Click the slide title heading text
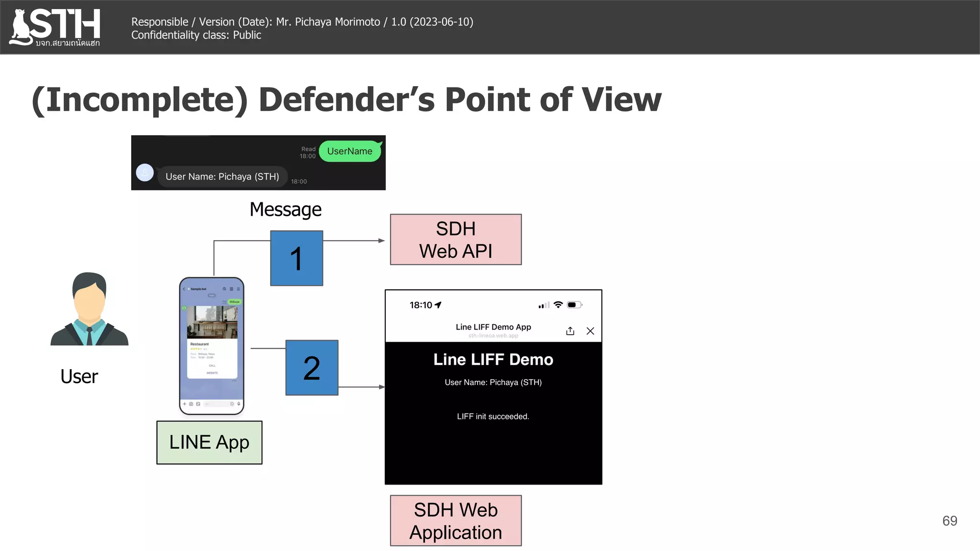This screenshot has height=551, width=980. [346, 100]
